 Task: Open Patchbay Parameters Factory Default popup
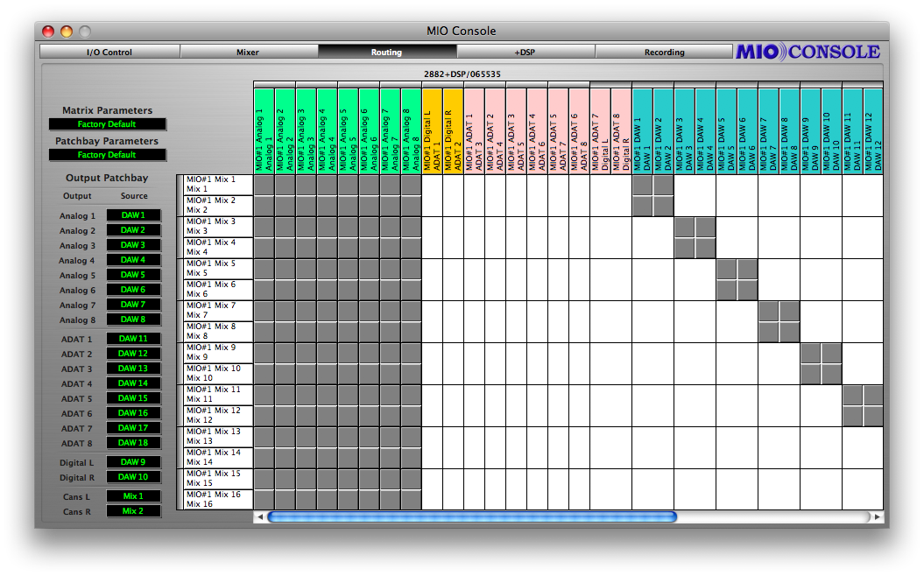point(107,155)
